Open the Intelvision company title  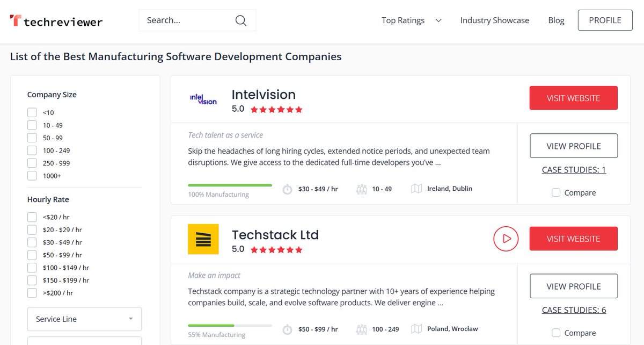point(264,95)
